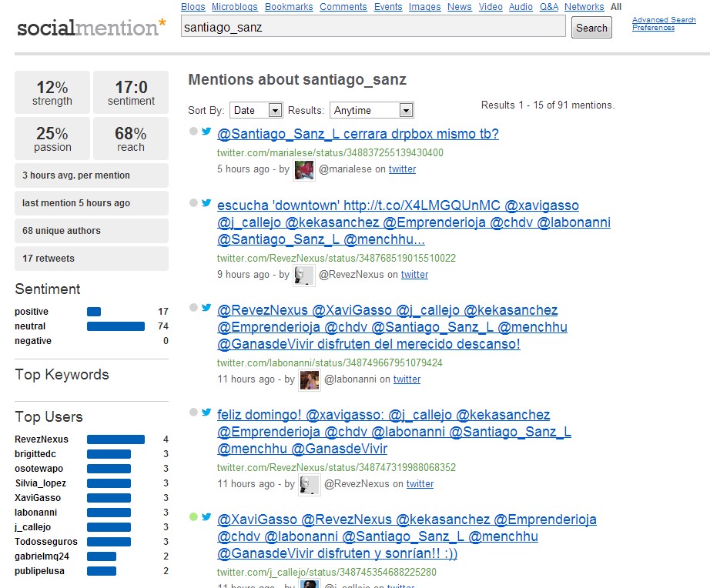Click Twitter bird icon beside 'disfruten y sonrían' mention

click(206, 516)
